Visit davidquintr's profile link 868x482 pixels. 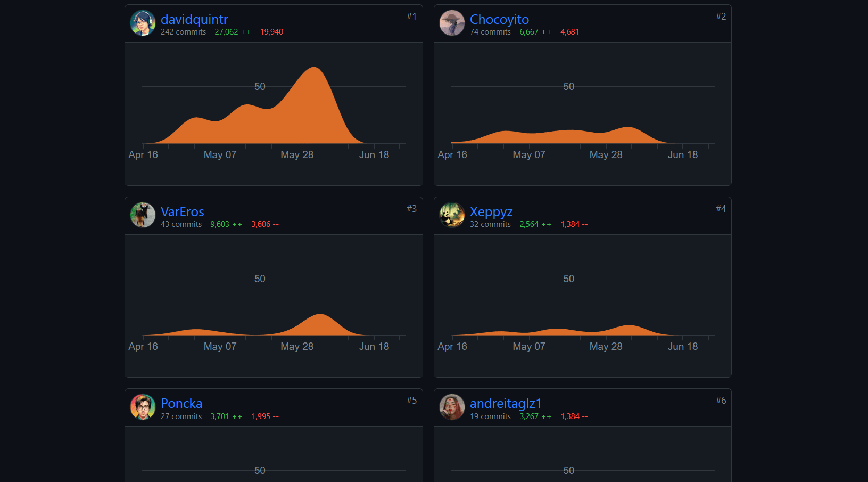point(194,20)
